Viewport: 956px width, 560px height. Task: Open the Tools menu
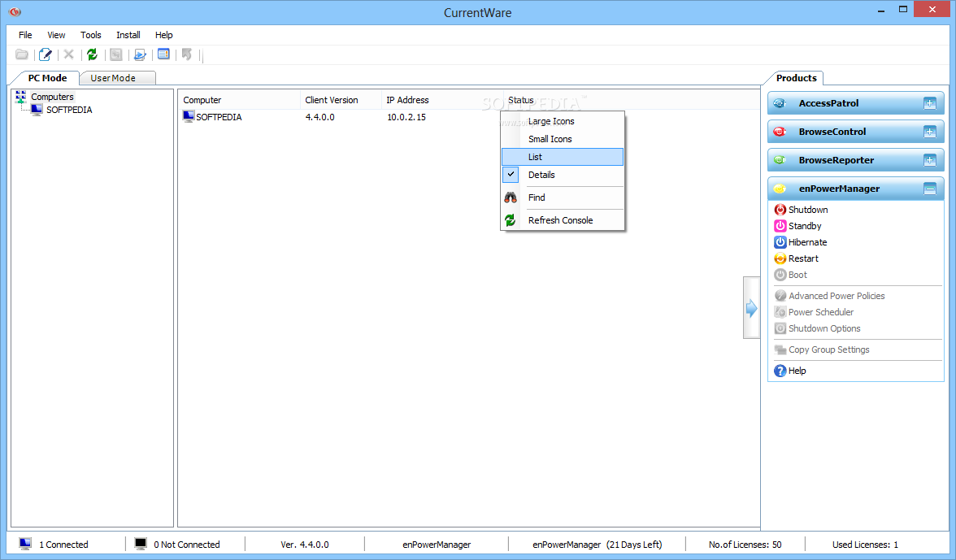91,35
